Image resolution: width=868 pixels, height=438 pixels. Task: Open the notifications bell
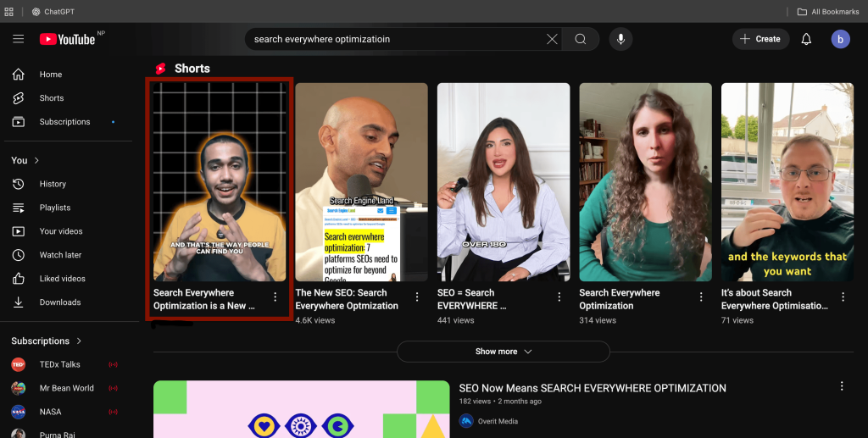807,39
